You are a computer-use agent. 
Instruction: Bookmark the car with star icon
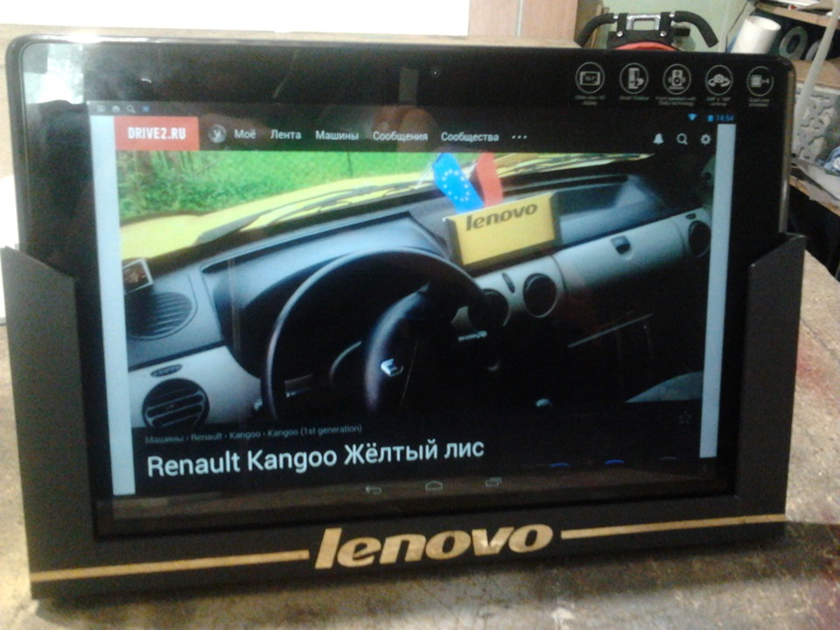coord(684,417)
